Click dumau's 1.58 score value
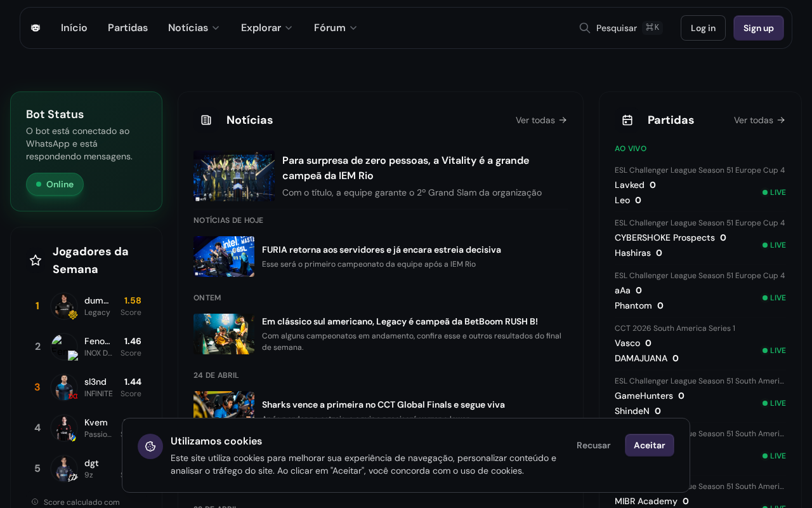 click(133, 300)
